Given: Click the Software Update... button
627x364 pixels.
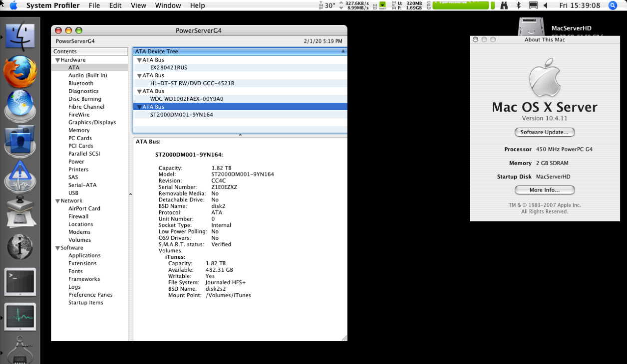Looking at the screenshot, I should click(x=545, y=132).
